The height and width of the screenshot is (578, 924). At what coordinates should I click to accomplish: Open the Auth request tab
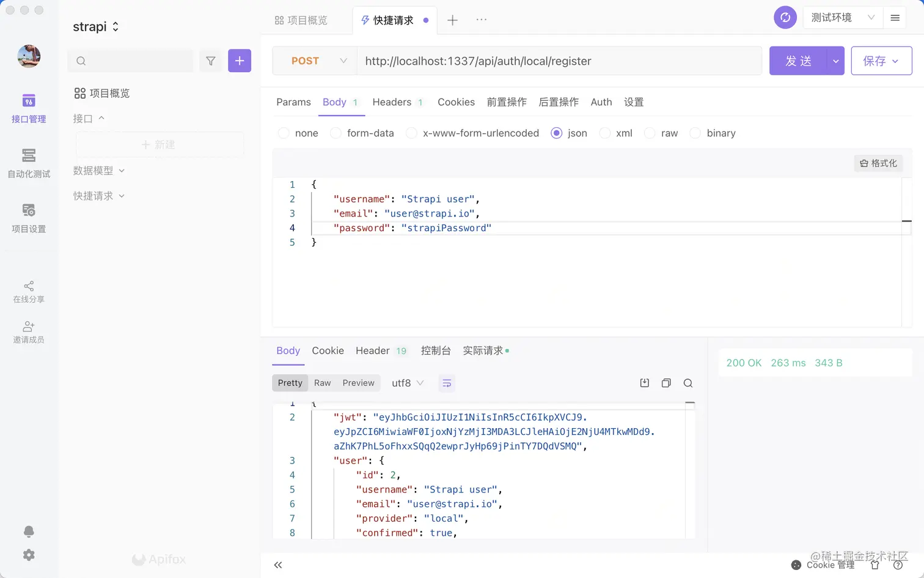click(x=601, y=102)
